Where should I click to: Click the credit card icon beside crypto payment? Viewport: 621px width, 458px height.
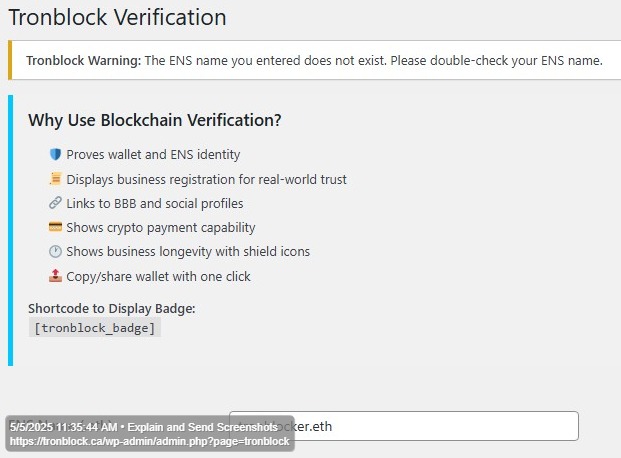pyautogui.click(x=56, y=227)
